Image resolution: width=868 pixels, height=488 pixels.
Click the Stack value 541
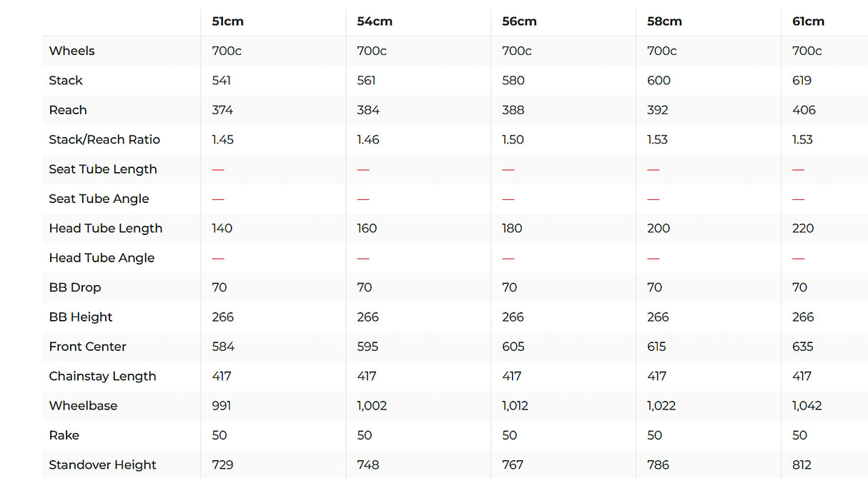(x=222, y=81)
